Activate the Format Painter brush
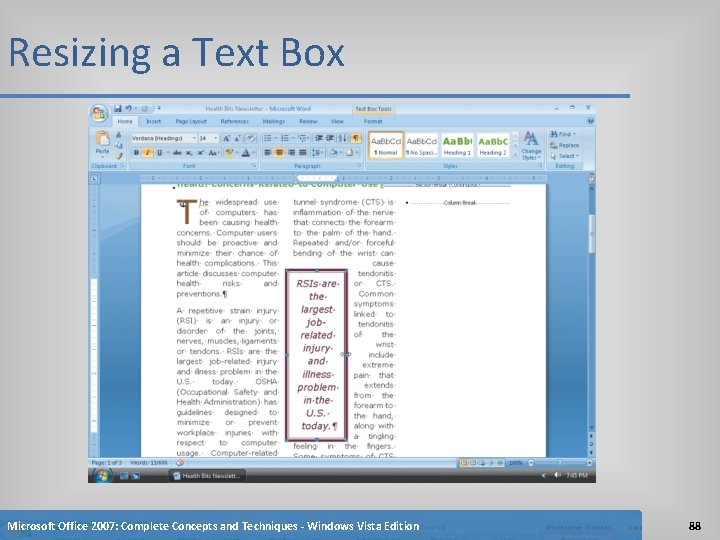This screenshot has height=540, width=720. coord(118,156)
